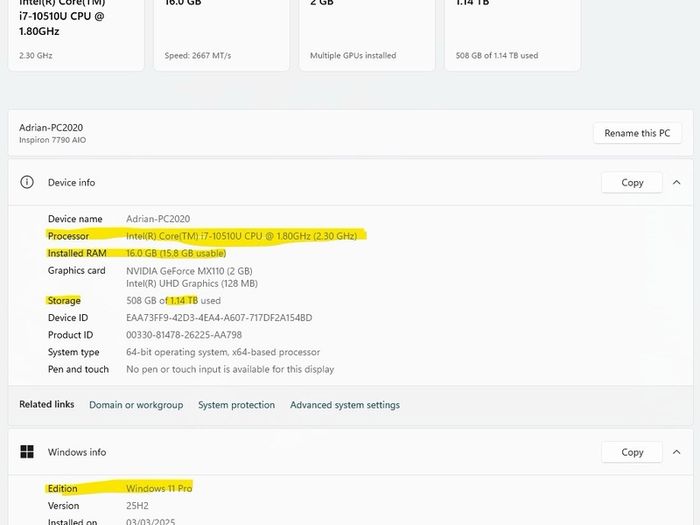
Task: Click the Rename this PC button
Action: point(637,133)
